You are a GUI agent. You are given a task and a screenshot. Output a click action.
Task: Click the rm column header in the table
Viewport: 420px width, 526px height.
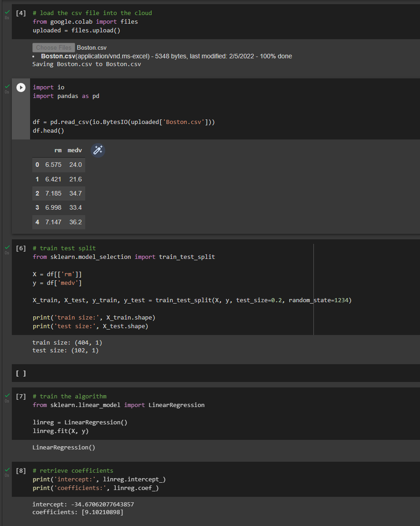tap(58, 150)
